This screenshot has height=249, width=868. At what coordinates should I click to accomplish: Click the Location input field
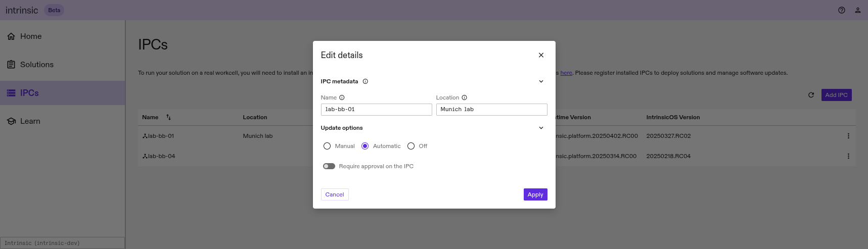(492, 110)
